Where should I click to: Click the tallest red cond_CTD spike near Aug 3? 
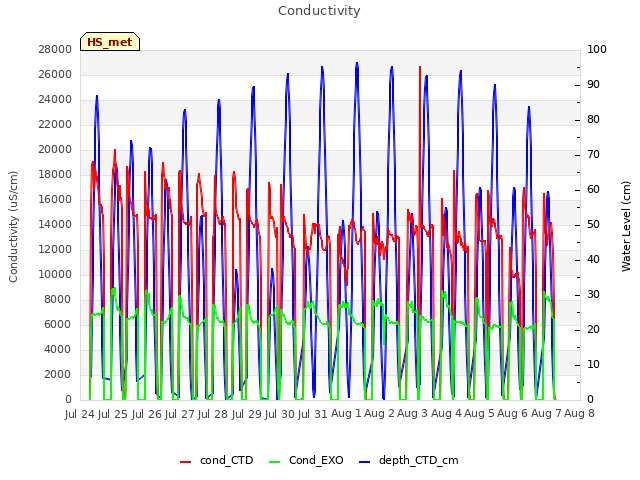[x=420, y=68]
